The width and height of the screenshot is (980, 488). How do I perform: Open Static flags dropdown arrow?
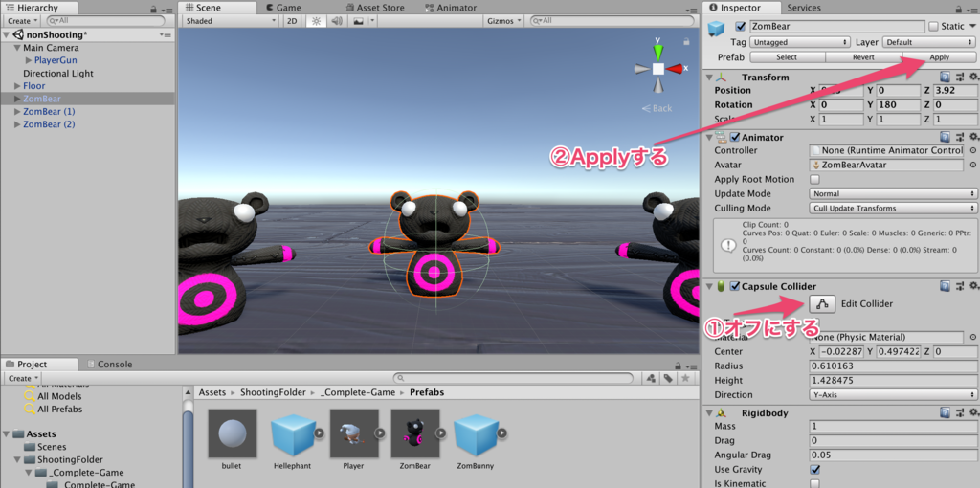[x=972, y=26]
